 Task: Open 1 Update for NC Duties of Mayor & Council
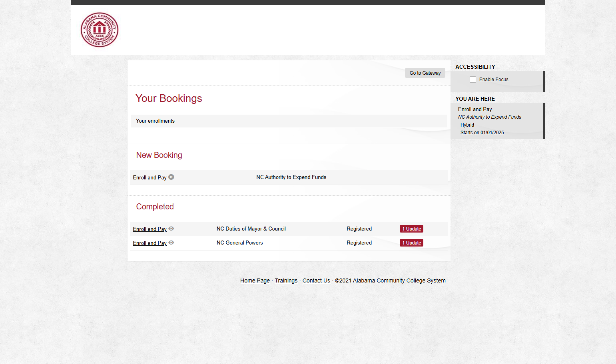[x=411, y=229]
